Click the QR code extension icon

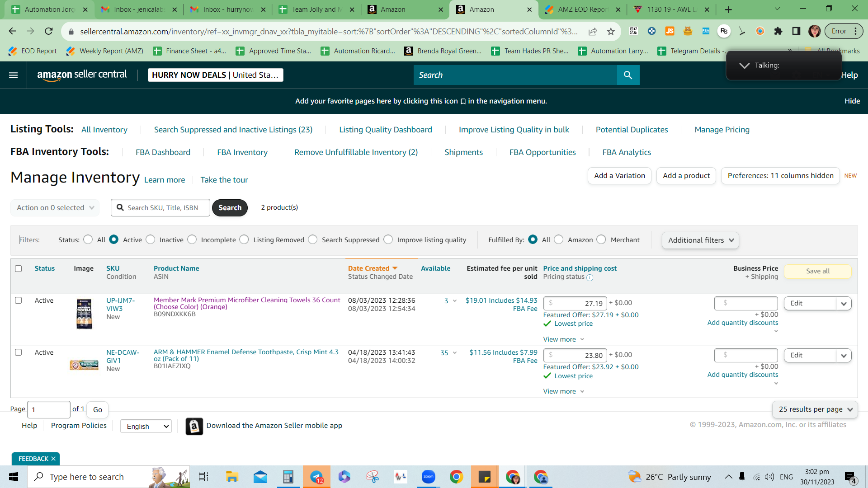[x=633, y=31]
